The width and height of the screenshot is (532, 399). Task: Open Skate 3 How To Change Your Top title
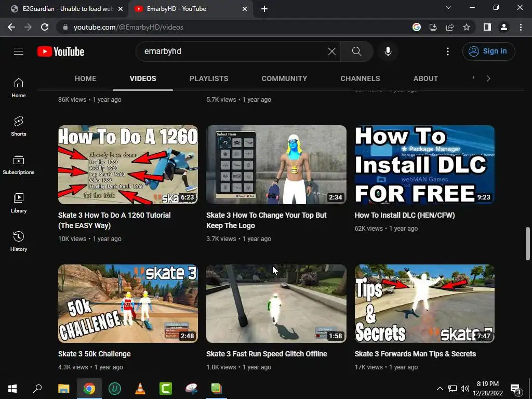tap(267, 220)
